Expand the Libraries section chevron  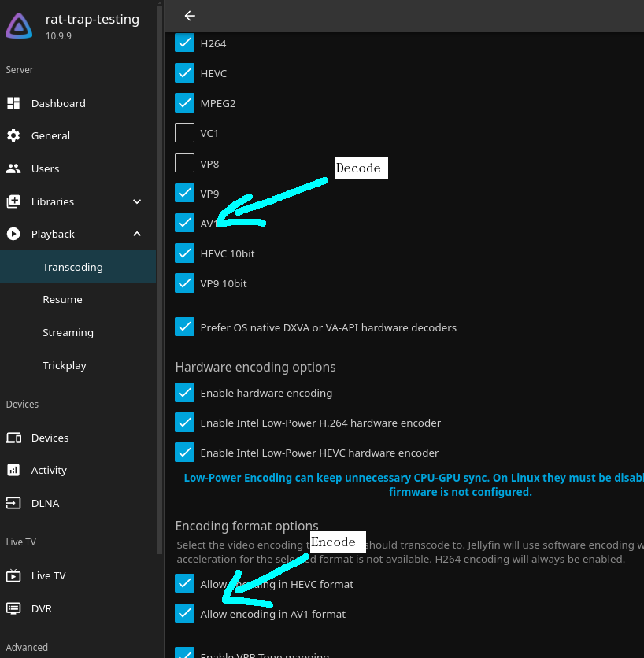pyautogui.click(x=137, y=201)
